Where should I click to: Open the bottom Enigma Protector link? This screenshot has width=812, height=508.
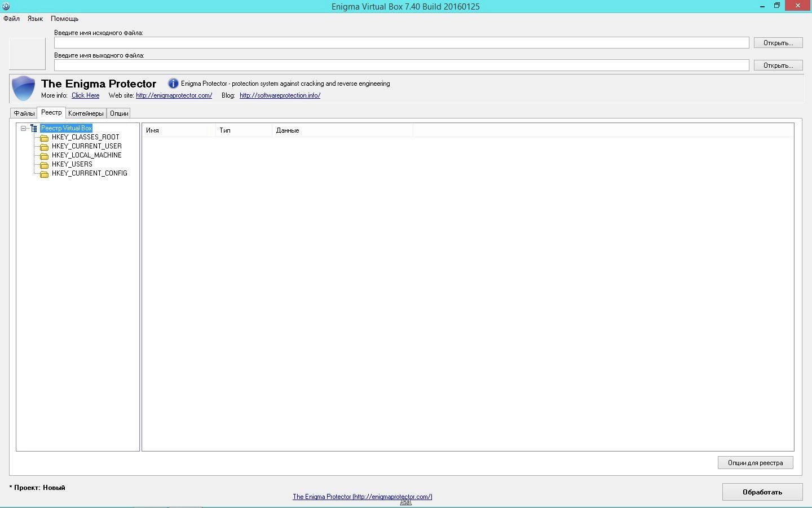[x=362, y=497]
